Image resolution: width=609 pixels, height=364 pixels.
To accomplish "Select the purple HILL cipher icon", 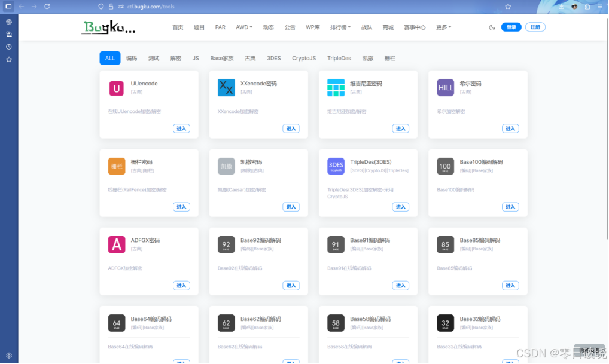I will click(446, 88).
